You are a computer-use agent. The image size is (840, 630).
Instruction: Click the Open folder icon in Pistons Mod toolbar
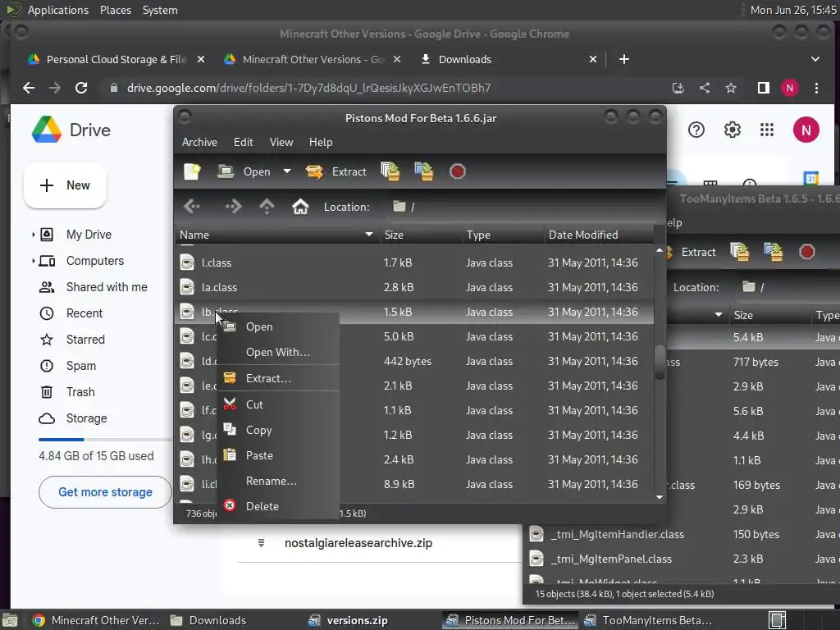[226, 171]
